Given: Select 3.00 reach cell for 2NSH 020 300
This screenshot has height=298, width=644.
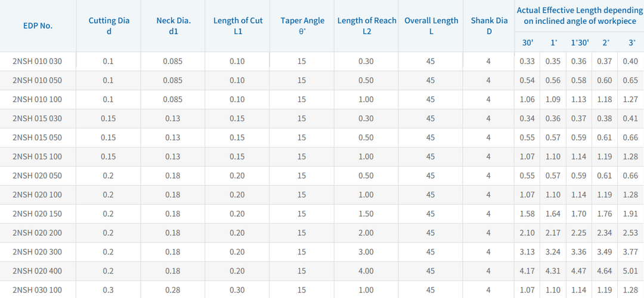Looking at the screenshot, I should 366,252.
